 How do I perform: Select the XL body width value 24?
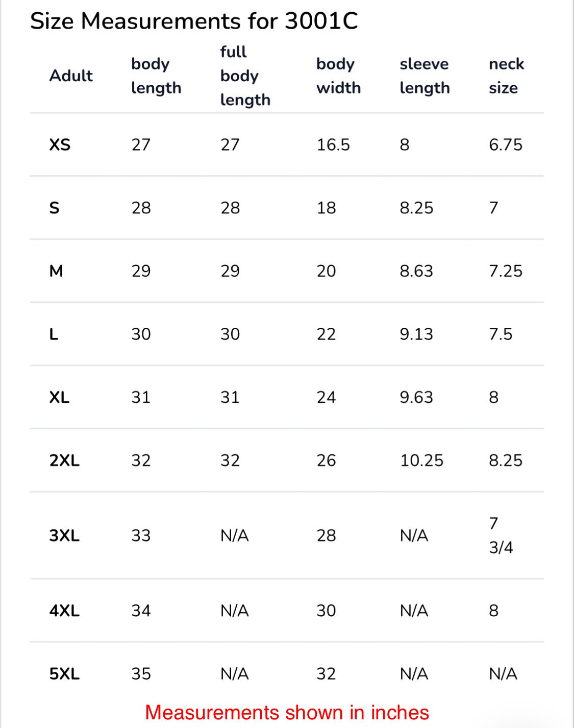point(326,397)
